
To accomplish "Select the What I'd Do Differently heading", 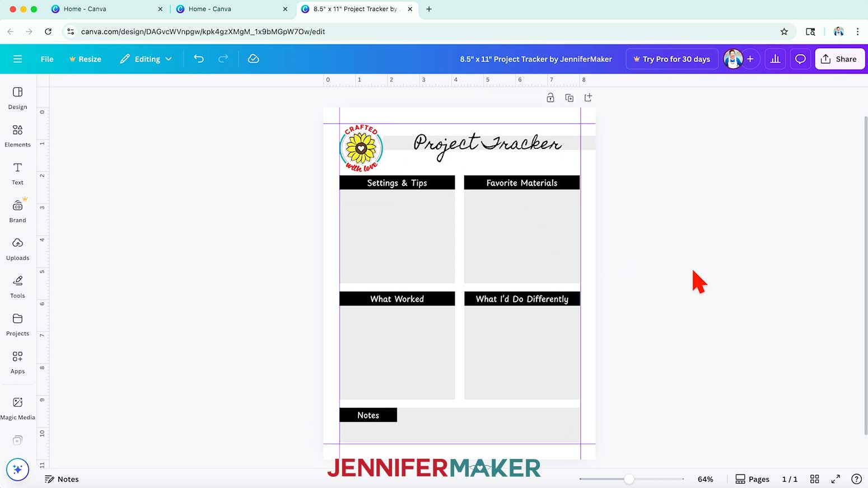I will [522, 299].
